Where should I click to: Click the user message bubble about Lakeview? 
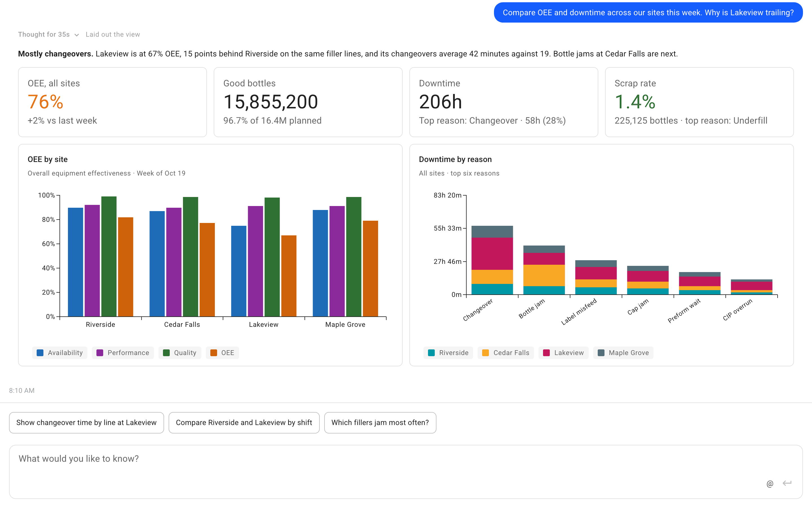[648, 12]
